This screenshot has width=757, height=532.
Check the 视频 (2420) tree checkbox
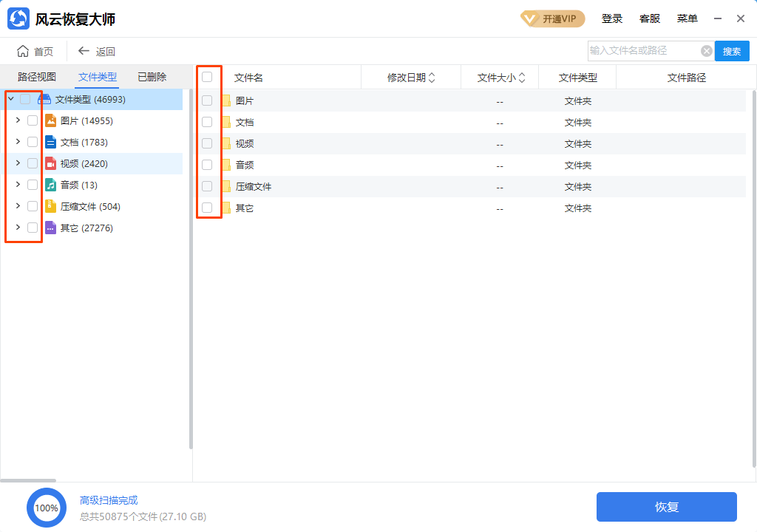pyautogui.click(x=33, y=163)
